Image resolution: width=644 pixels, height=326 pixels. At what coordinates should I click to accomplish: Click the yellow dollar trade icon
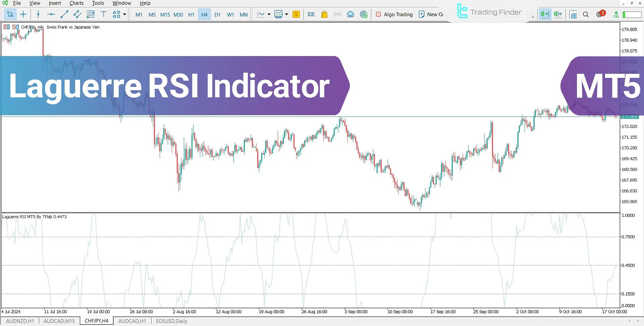(x=296, y=14)
